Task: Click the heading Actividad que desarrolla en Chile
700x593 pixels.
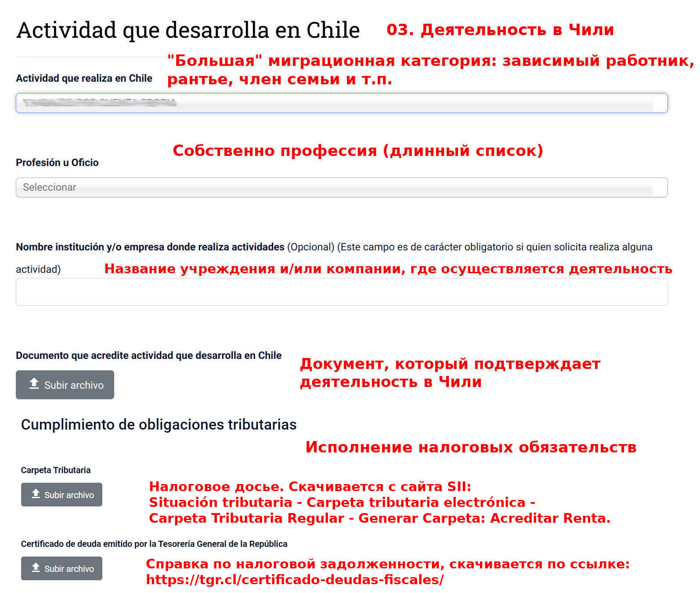Action: 188,30
